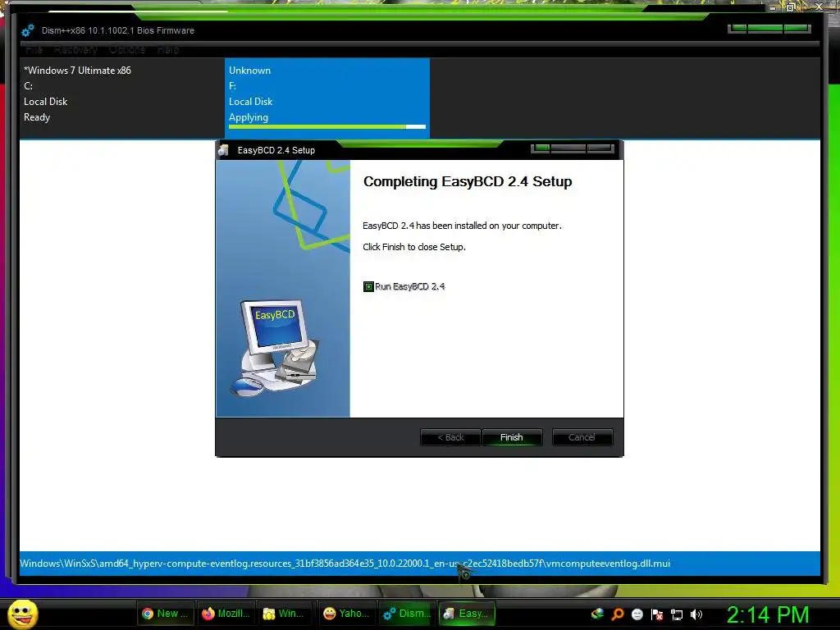Viewport: 840px width, 630px height.
Task: Click the EasyBCD computer illustration
Action: coord(276,347)
